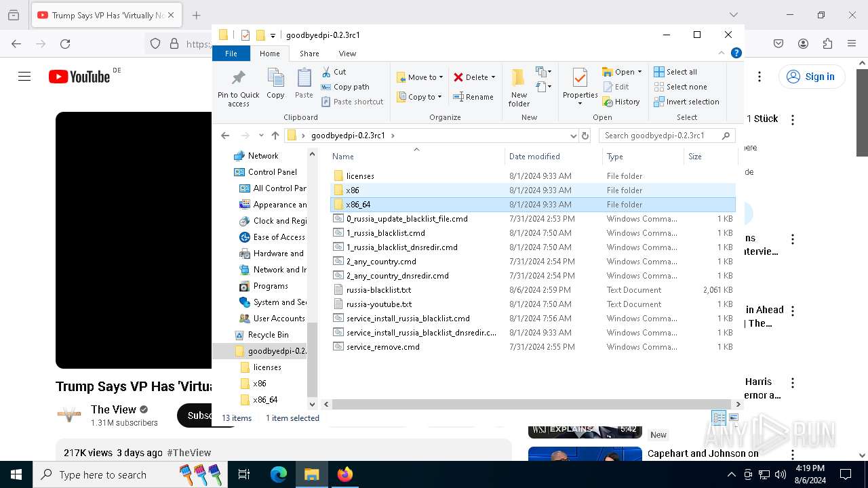Pin the folder to Quick access
The height and width of the screenshot is (488, 868).
[x=238, y=87]
